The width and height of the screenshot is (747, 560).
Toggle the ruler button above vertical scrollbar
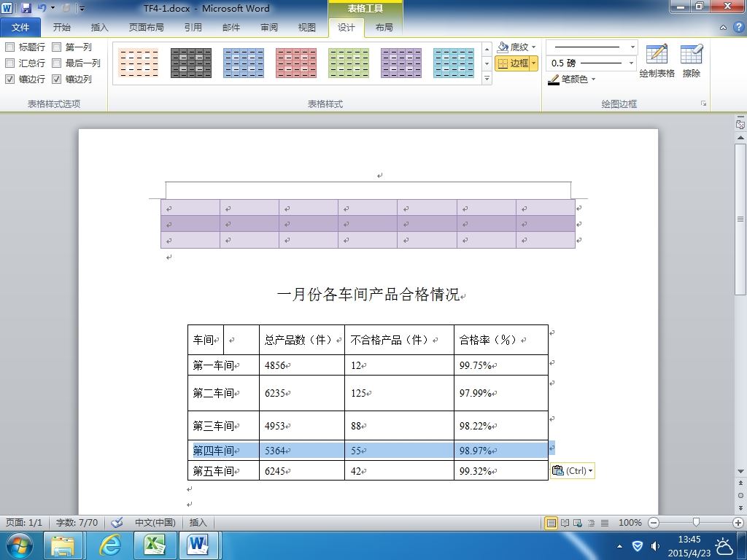tap(740, 124)
